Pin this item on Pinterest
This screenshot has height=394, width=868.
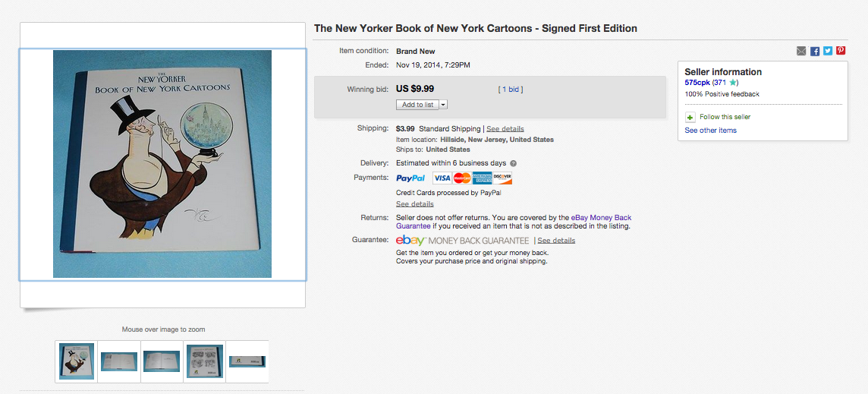841,51
